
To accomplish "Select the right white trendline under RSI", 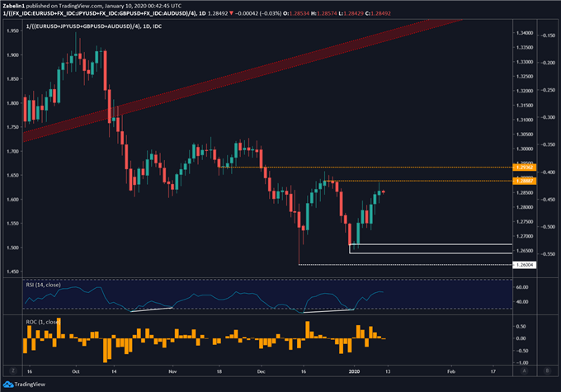I will pyautogui.click(x=328, y=311).
